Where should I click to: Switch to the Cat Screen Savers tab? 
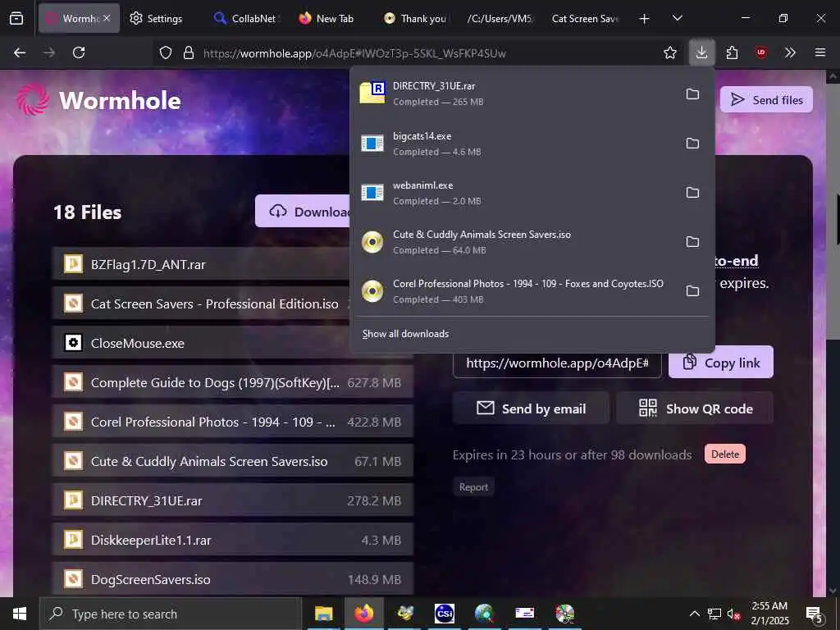pos(585,18)
